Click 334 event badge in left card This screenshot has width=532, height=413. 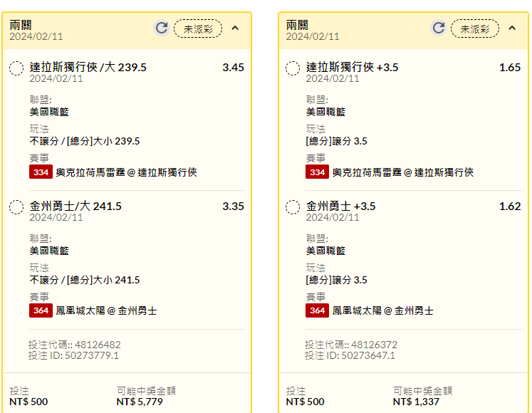(41, 172)
